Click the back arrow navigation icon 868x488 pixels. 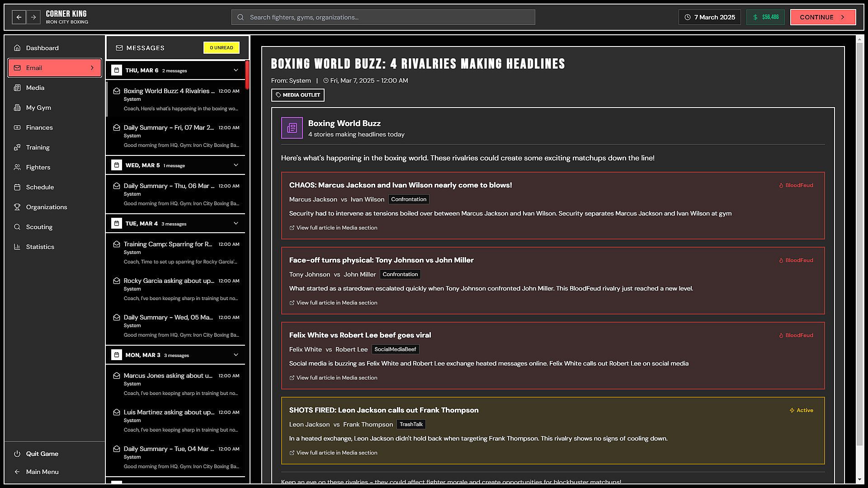[19, 17]
